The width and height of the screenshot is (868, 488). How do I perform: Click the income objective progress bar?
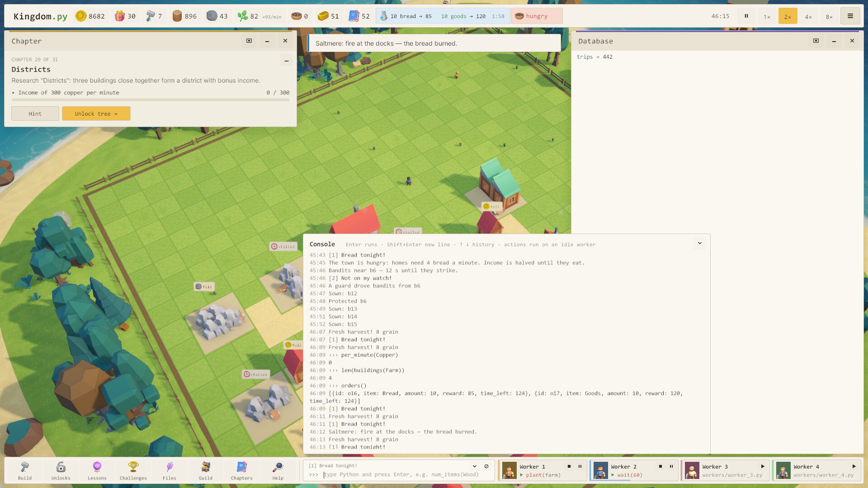(x=151, y=100)
